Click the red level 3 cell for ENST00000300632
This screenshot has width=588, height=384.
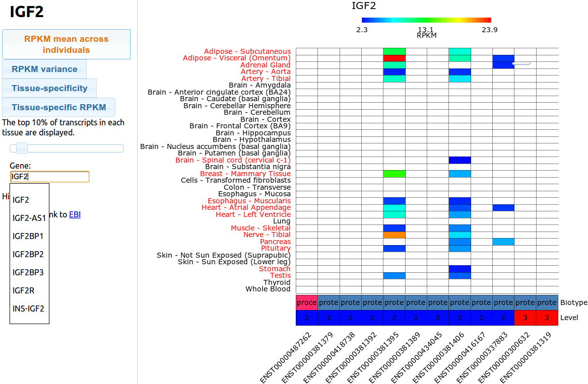coord(525,318)
